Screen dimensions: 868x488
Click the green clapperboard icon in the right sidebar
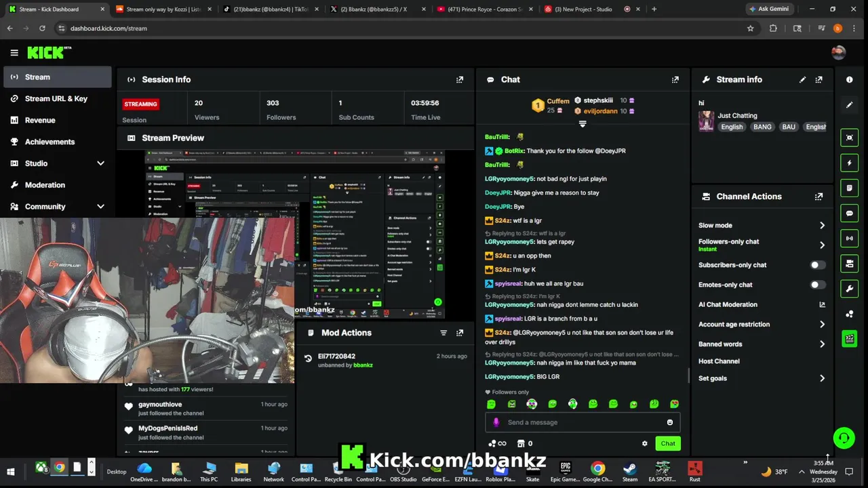849,338
